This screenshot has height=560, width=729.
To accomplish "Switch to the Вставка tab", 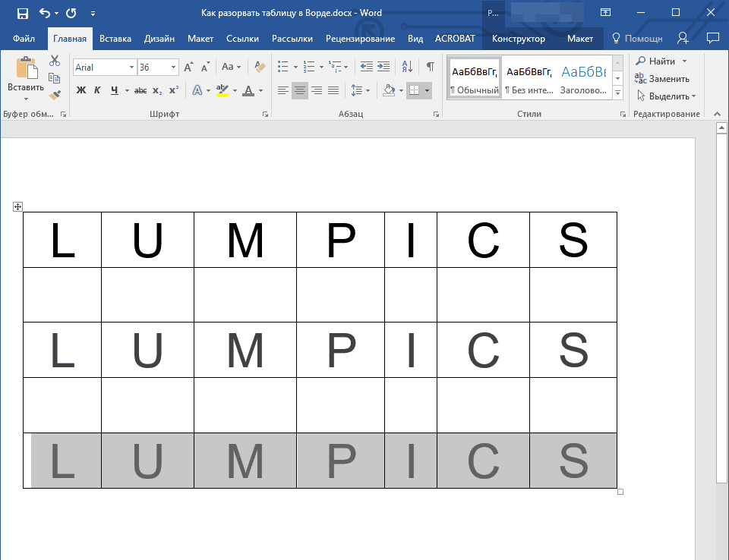I will point(115,39).
